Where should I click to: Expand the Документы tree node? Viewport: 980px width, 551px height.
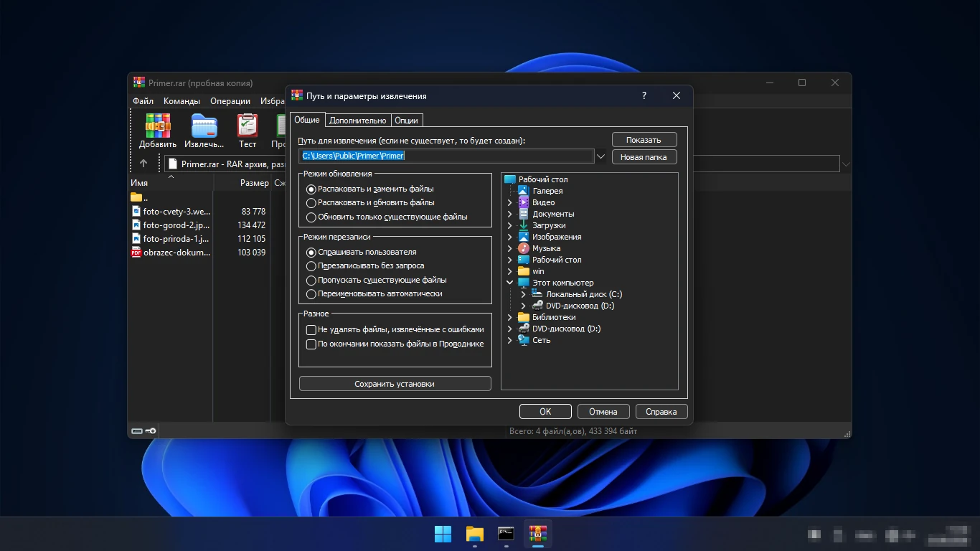coord(510,214)
